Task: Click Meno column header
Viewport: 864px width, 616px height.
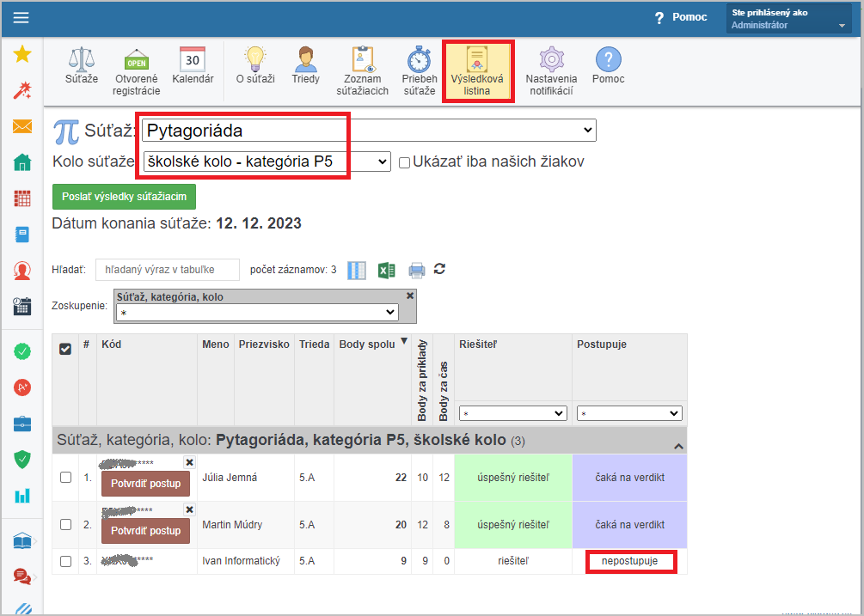Action: 216,345
